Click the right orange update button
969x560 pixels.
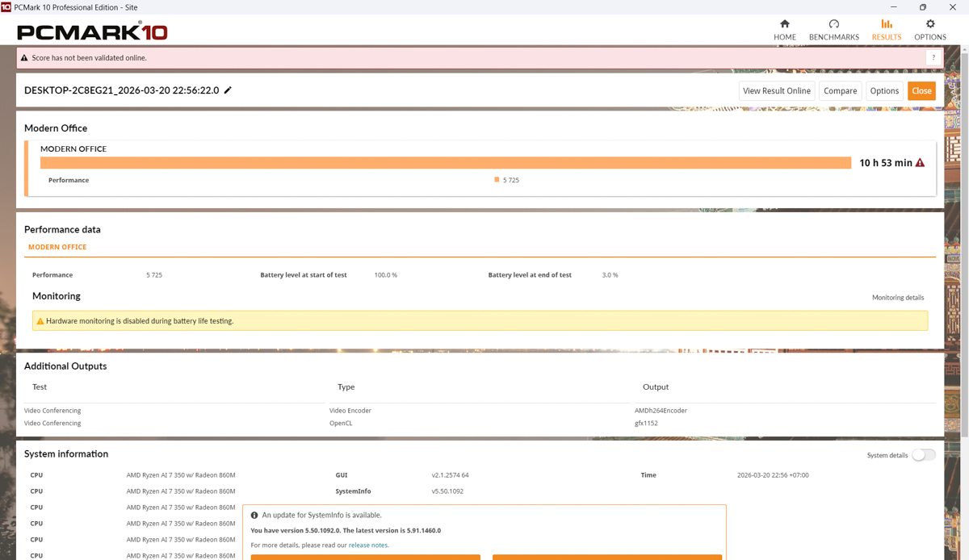coord(607,557)
